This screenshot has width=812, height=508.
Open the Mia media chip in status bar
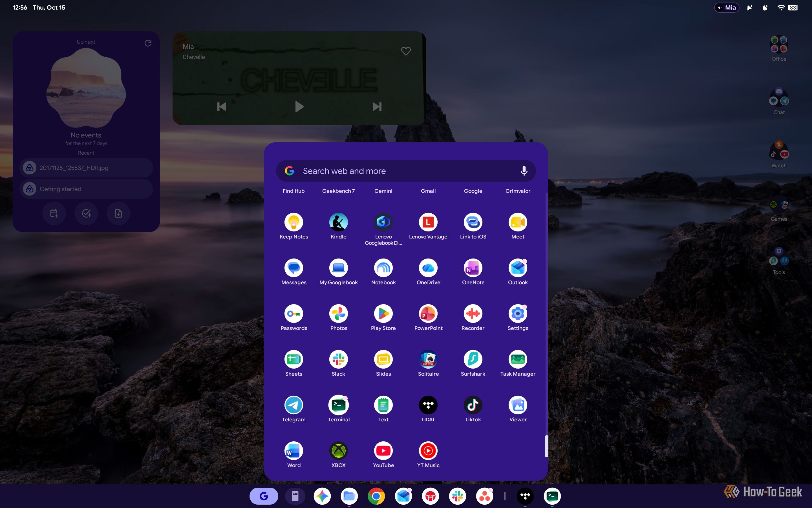tap(727, 8)
